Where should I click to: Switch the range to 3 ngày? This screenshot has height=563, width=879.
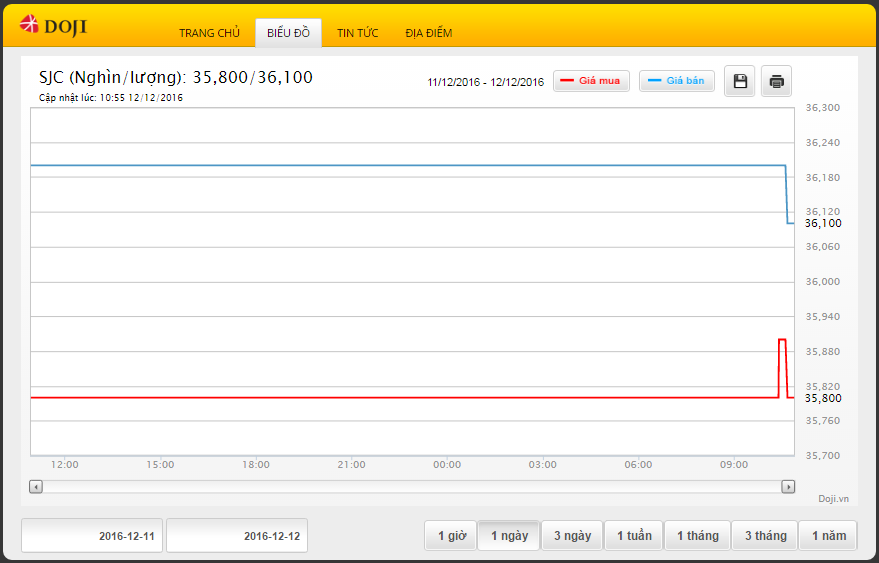572,536
